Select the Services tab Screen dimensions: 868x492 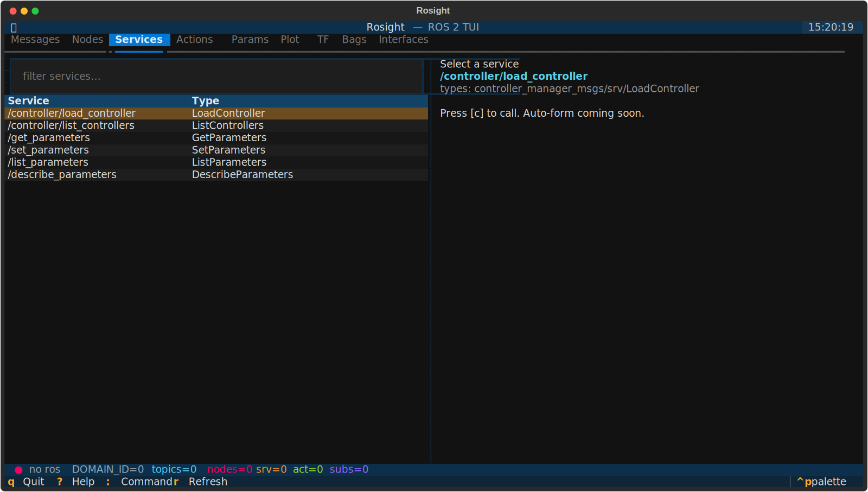139,40
